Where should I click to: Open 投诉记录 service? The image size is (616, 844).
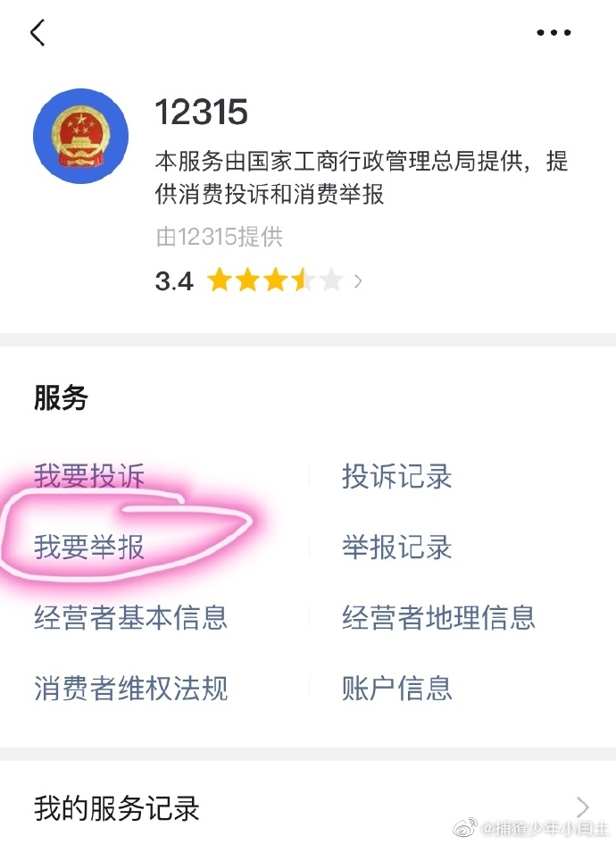[x=397, y=476]
